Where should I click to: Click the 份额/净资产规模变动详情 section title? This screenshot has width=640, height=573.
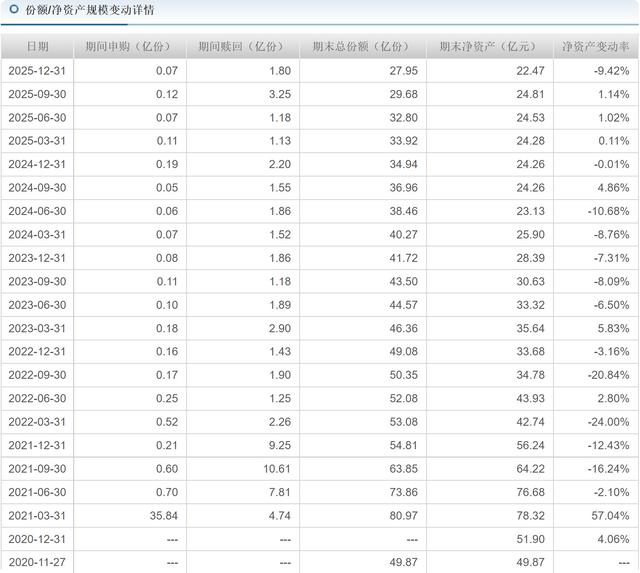tap(90, 9)
